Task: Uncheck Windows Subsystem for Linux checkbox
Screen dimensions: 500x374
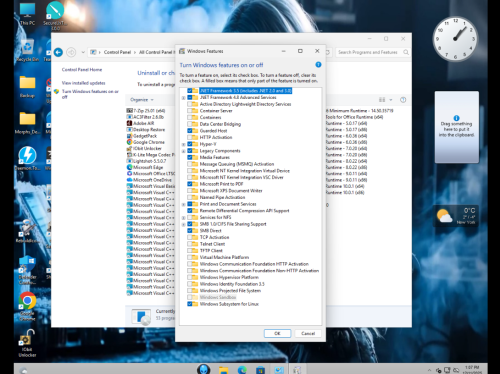Action: tap(189, 304)
